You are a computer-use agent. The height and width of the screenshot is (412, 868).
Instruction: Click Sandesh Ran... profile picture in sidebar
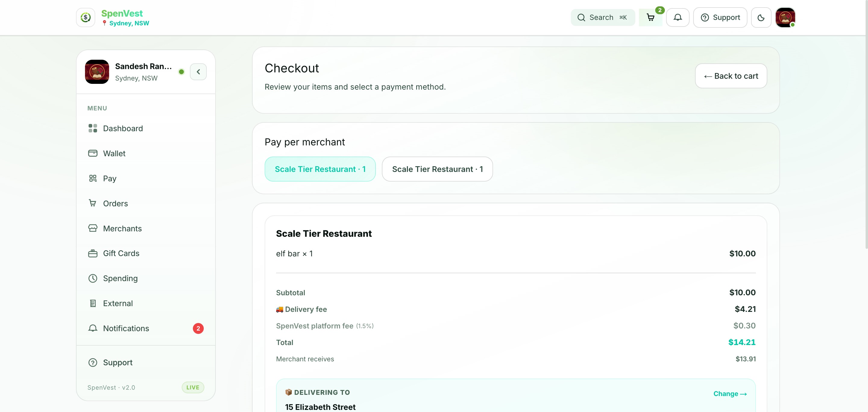point(97,72)
